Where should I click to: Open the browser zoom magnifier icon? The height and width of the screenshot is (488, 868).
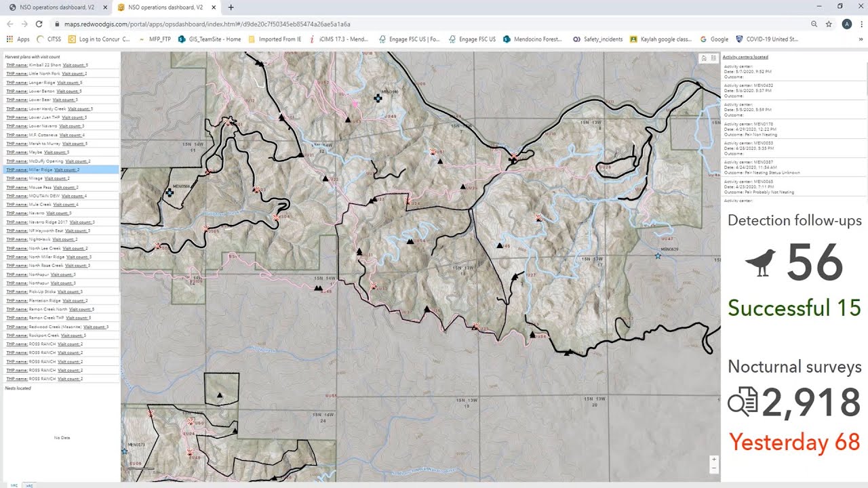pyautogui.click(x=814, y=24)
